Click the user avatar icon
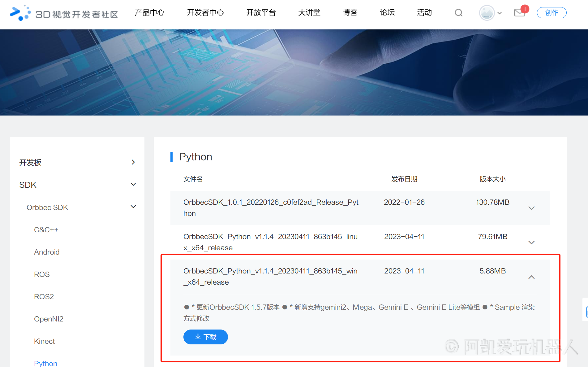This screenshot has height=367, width=588. tap(487, 13)
